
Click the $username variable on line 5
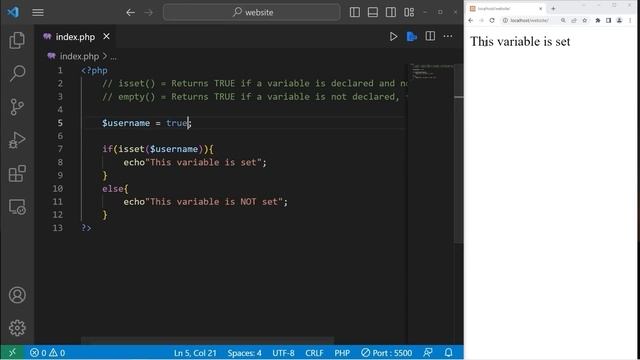tap(126, 123)
